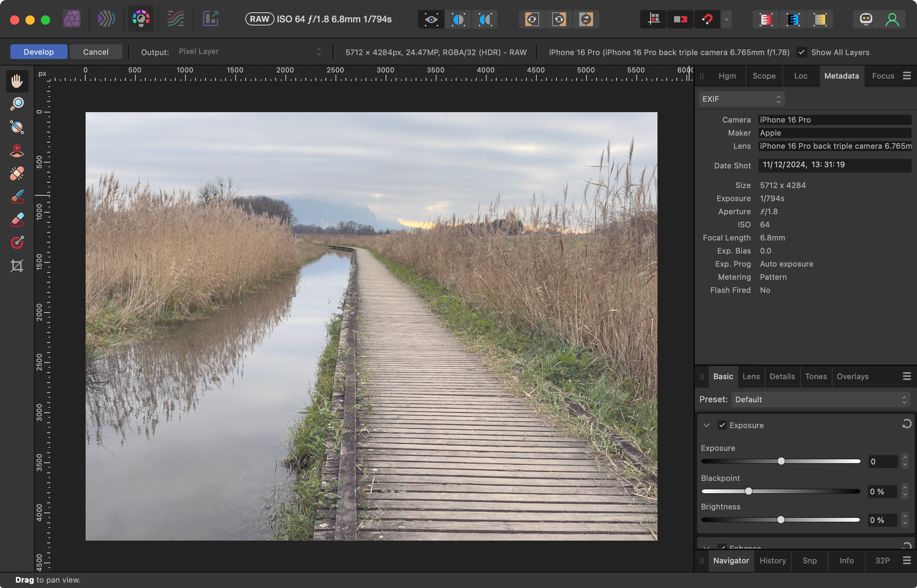Swap the before and after views

pos(586,19)
